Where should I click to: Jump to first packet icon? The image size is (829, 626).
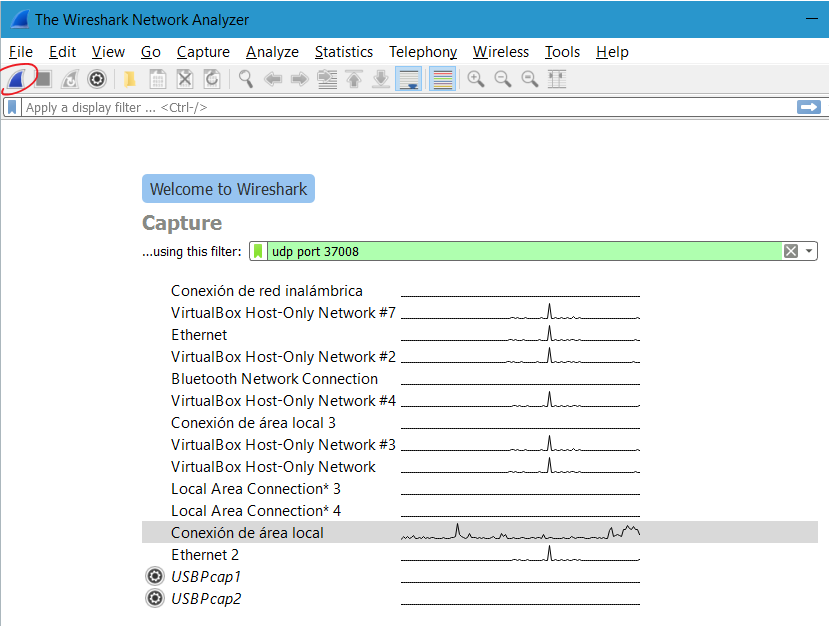click(354, 79)
